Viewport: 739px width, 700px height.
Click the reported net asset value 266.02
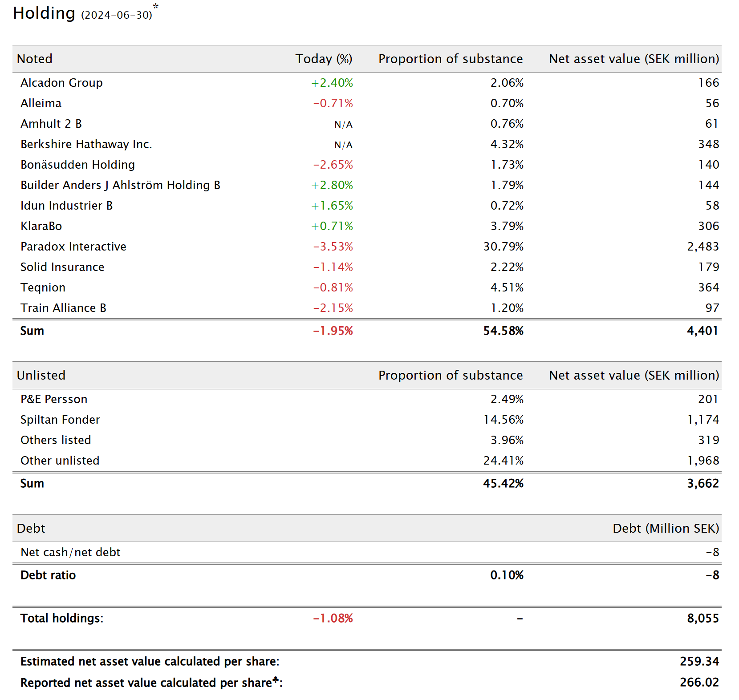(699, 682)
